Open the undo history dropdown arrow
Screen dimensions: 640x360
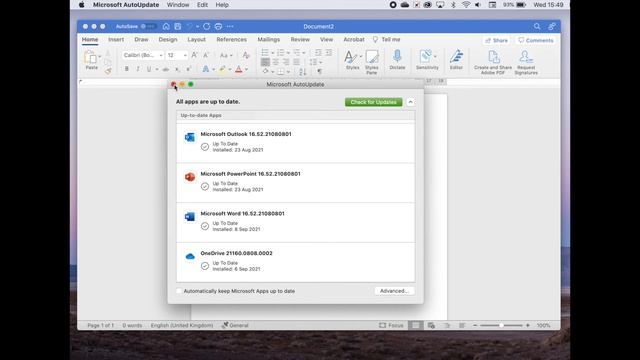[x=198, y=27]
